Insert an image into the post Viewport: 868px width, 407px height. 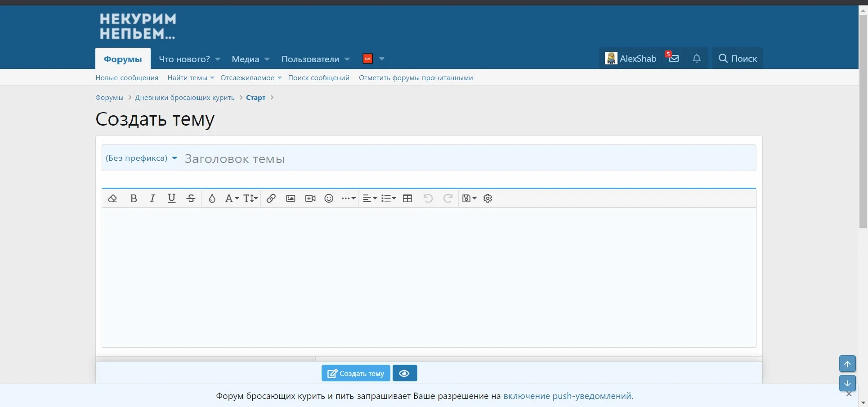(291, 199)
